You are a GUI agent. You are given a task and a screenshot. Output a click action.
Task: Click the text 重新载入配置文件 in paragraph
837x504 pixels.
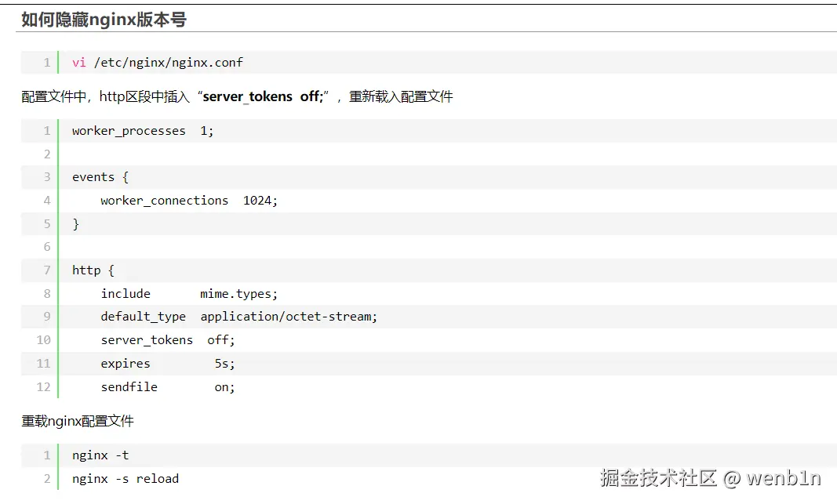(401, 96)
